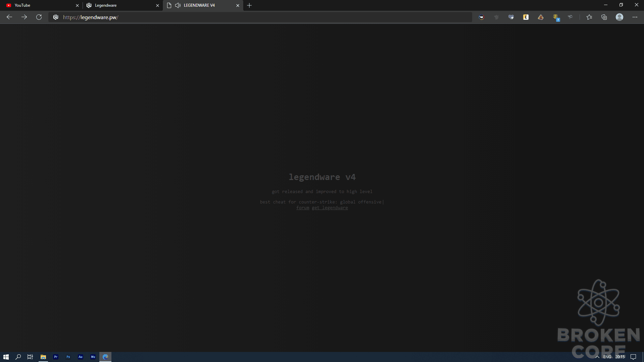Open File Explorer from taskbar
Viewport: 644px width, 362px height.
(43, 357)
